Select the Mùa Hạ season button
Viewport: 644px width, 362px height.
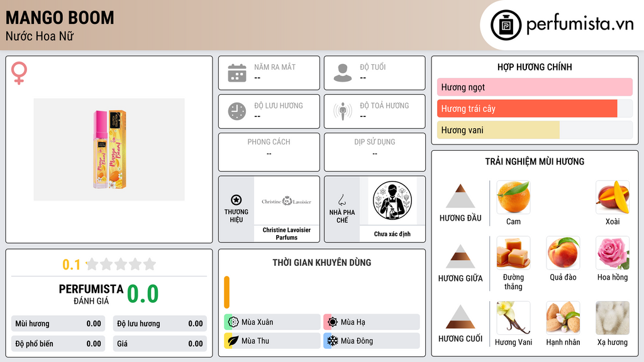(372, 322)
